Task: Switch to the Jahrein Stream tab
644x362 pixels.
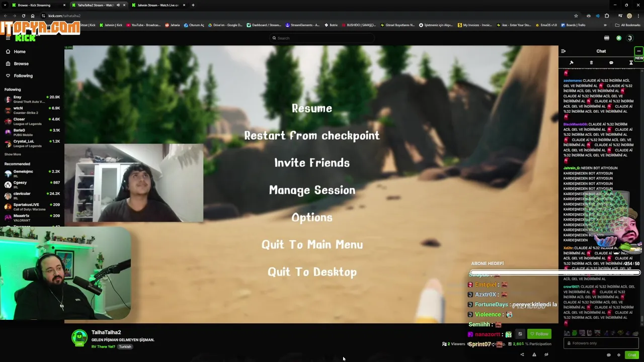Action: tap(158, 5)
